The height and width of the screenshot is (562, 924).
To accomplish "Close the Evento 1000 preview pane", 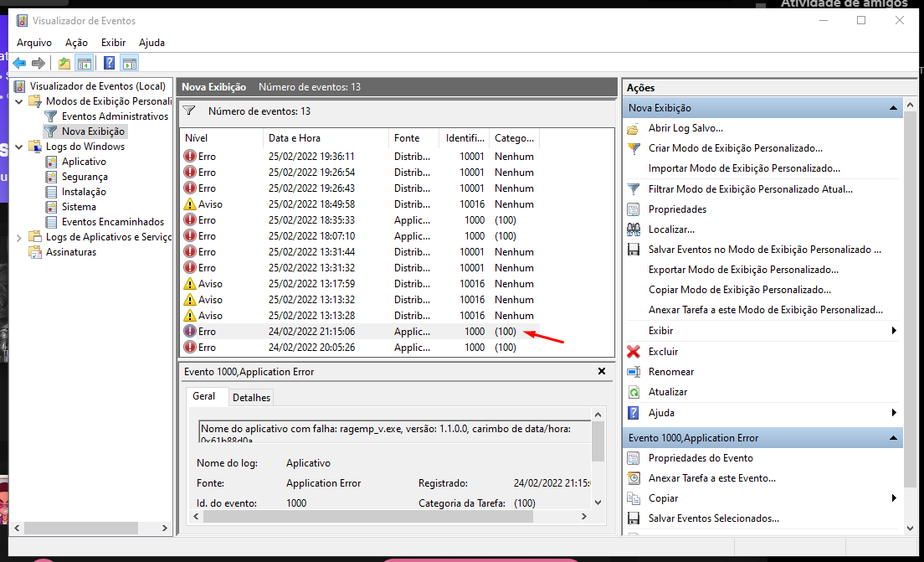I will [x=602, y=371].
